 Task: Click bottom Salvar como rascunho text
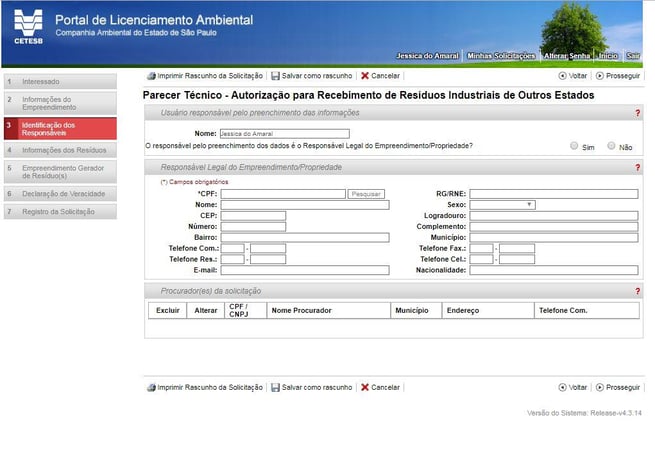point(317,388)
